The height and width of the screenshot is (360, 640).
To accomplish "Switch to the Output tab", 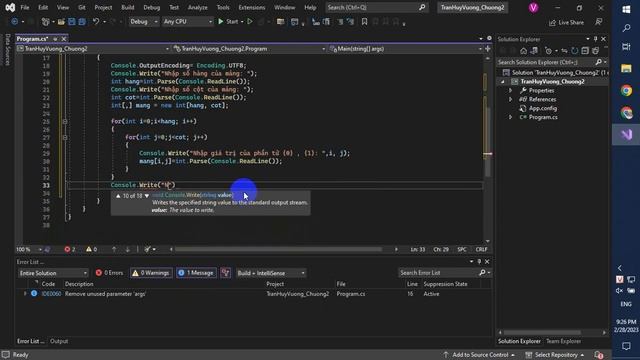I will [x=59, y=341].
